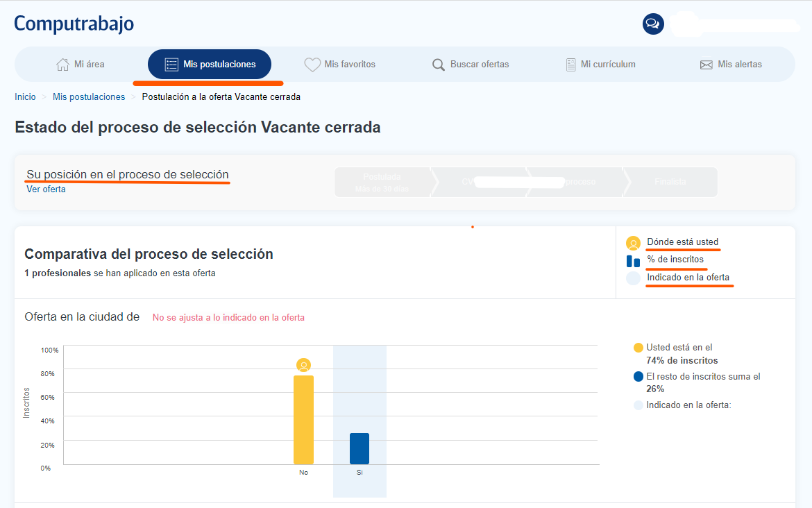Click the house icon for Mi área
Image resolution: width=812 pixels, height=508 pixels.
pyautogui.click(x=62, y=65)
